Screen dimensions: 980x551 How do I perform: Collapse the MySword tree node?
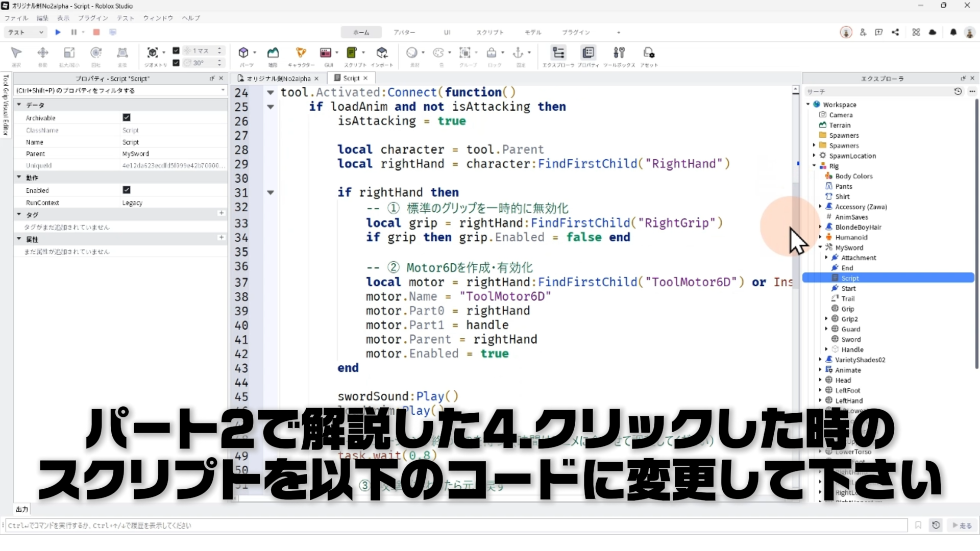tap(820, 247)
